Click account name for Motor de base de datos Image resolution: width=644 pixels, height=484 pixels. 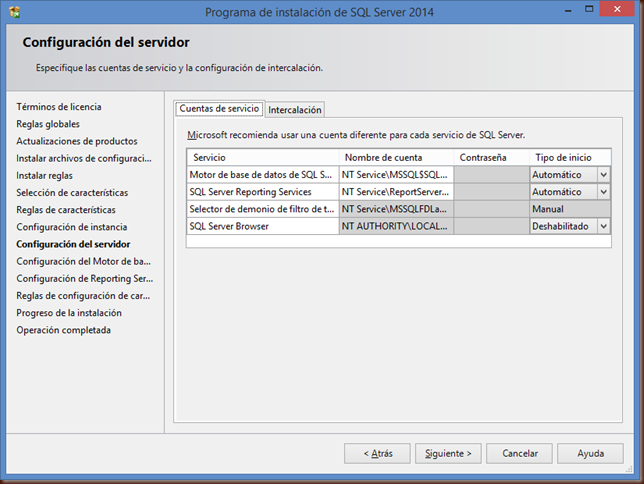[x=396, y=175]
